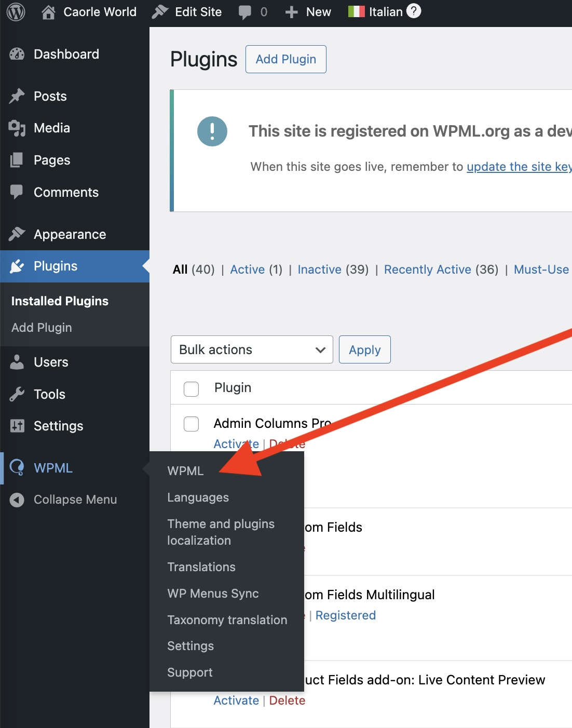Screen dimensions: 572x728
Task: Click the Tools wrench icon
Action: 17,394
